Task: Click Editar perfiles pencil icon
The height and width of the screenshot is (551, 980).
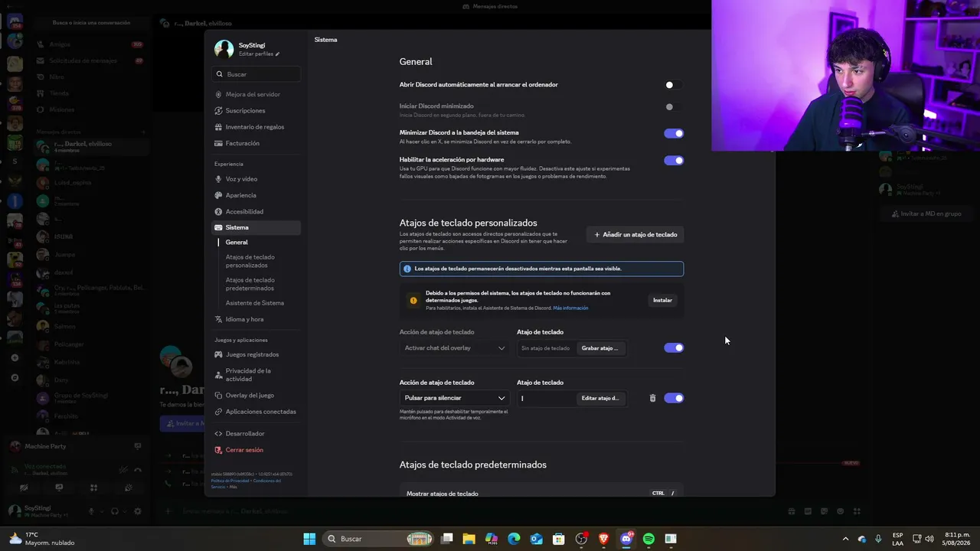Action: 277,54
